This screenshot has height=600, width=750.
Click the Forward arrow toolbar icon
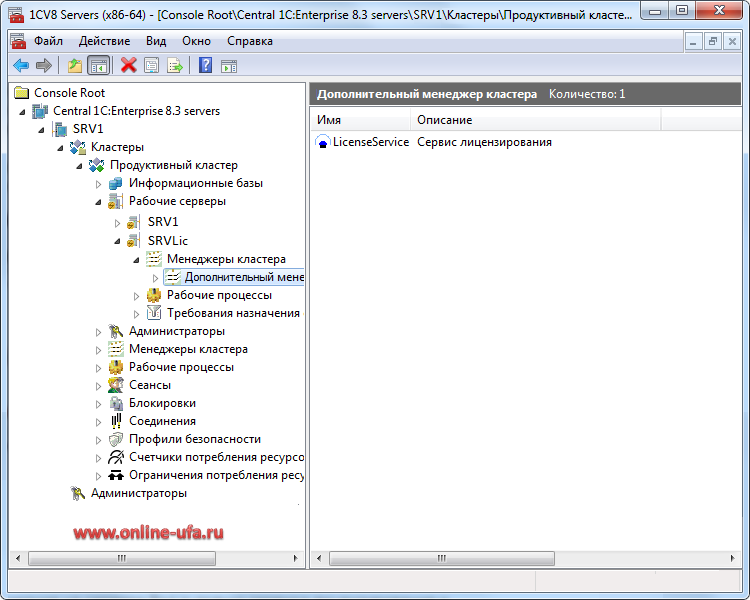tap(44, 65)
